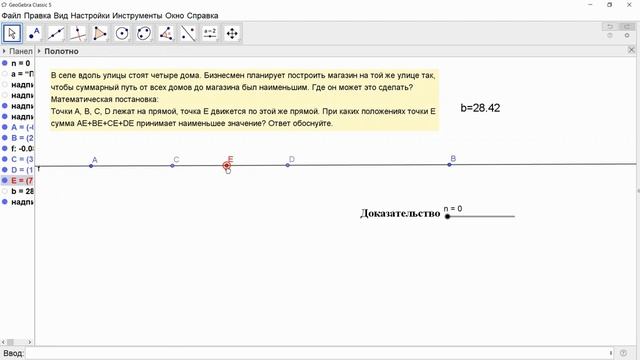Screen dimensions: 640x360
Task: Click the Доказательство label
Action: [400, 213]
